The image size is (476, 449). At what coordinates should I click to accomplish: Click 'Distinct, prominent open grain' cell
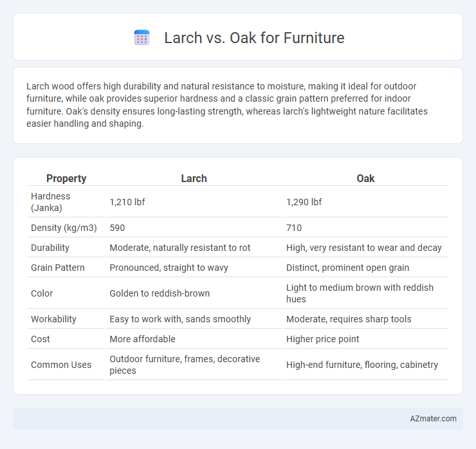tap(347, 268)
